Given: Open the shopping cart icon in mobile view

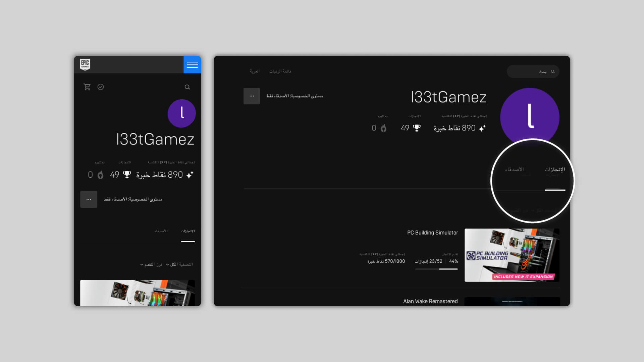Looking at the screenshot, I should point(87,87).
